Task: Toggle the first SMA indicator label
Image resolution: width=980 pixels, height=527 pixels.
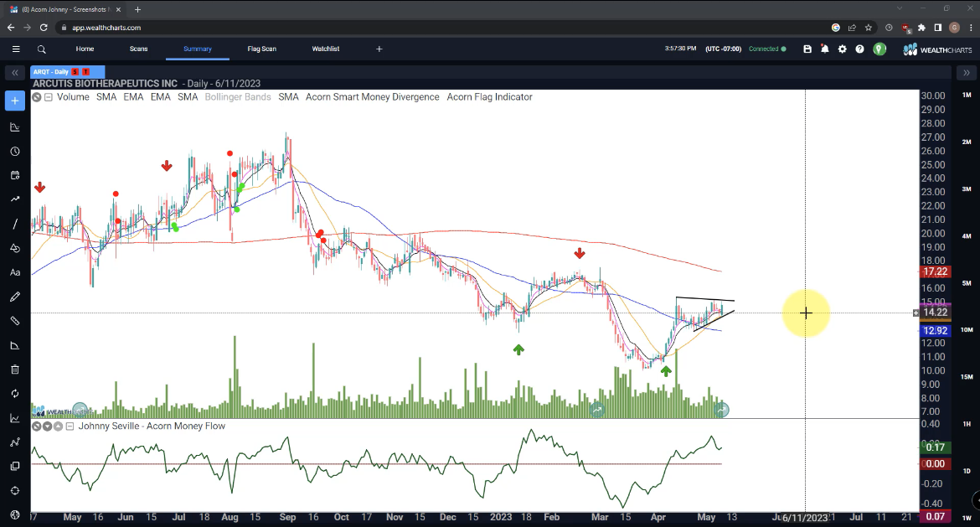Action: pos(106,97)
